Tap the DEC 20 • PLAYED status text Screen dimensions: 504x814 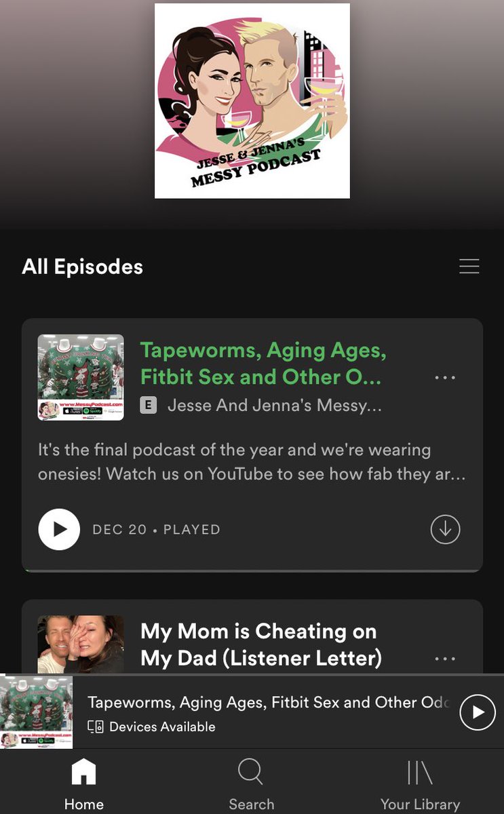click(157, 530)
